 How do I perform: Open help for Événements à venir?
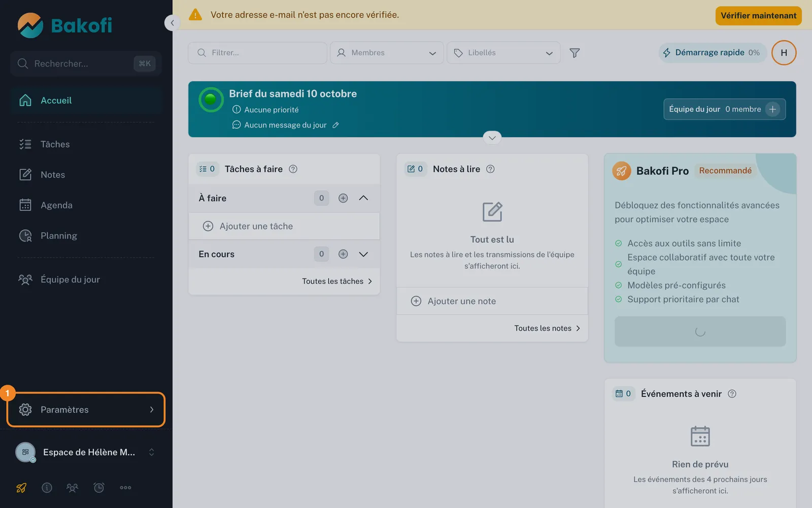pos(732,394)
